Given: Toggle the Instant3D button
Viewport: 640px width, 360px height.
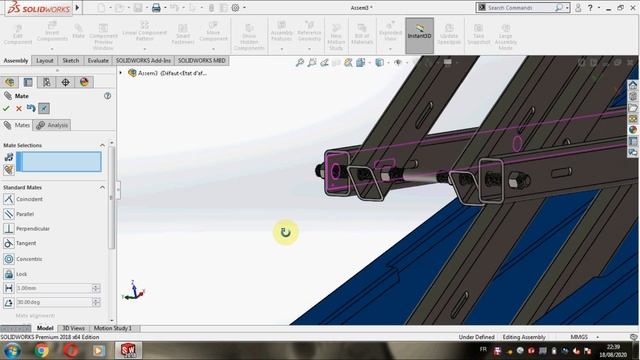Looking at the screenshot, I should click(420, 36).
